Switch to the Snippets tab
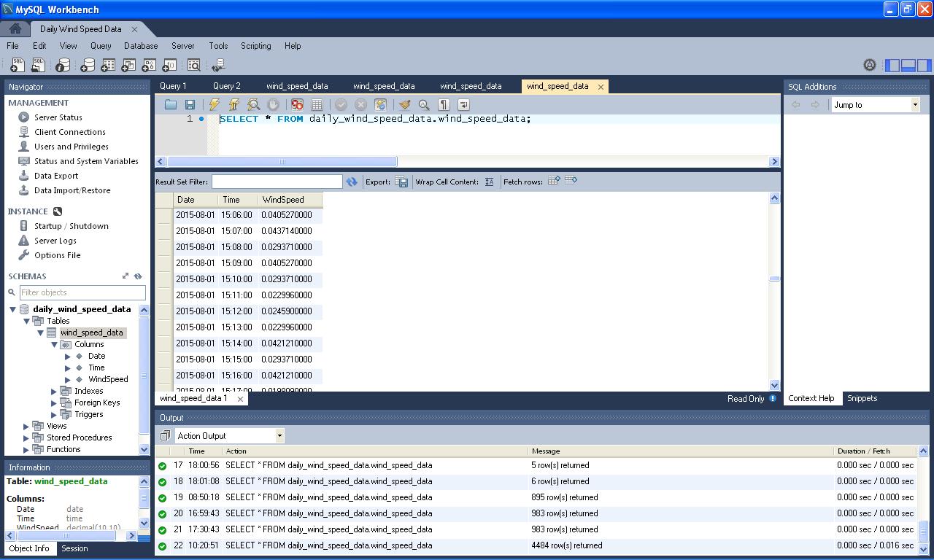The height and width of the screenshot is (560, 934). (x=862, y=398)
